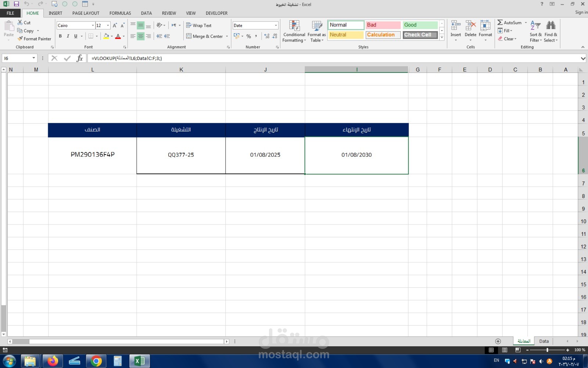Click the Undo arrow icon
Viewport: 588px width, 368px height.
pyautogui.click(x=26, y=4)
